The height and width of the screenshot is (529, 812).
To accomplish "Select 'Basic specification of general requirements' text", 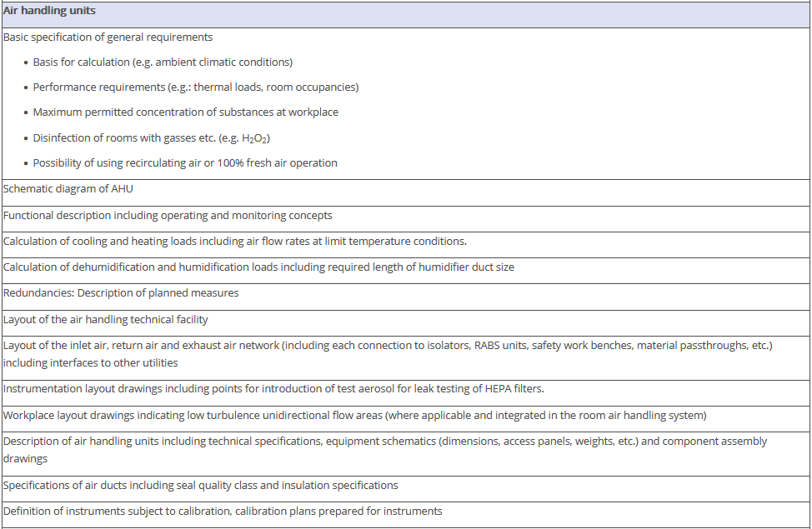I will 108,37.
